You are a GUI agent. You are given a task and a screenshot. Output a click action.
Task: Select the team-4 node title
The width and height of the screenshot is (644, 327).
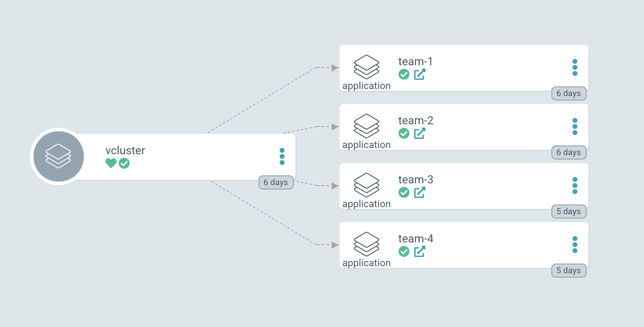click(416, 238)
